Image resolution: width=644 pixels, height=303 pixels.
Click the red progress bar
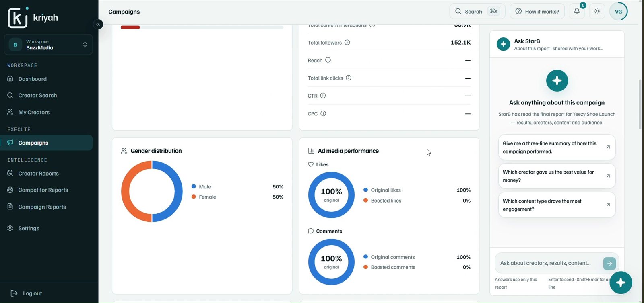pos(130,27)
